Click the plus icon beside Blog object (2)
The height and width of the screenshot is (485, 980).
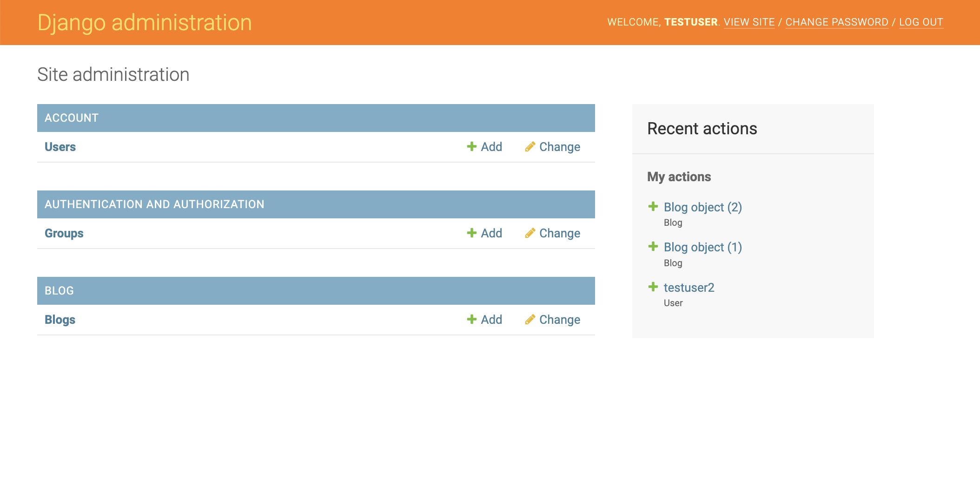[x=653, y=206]
